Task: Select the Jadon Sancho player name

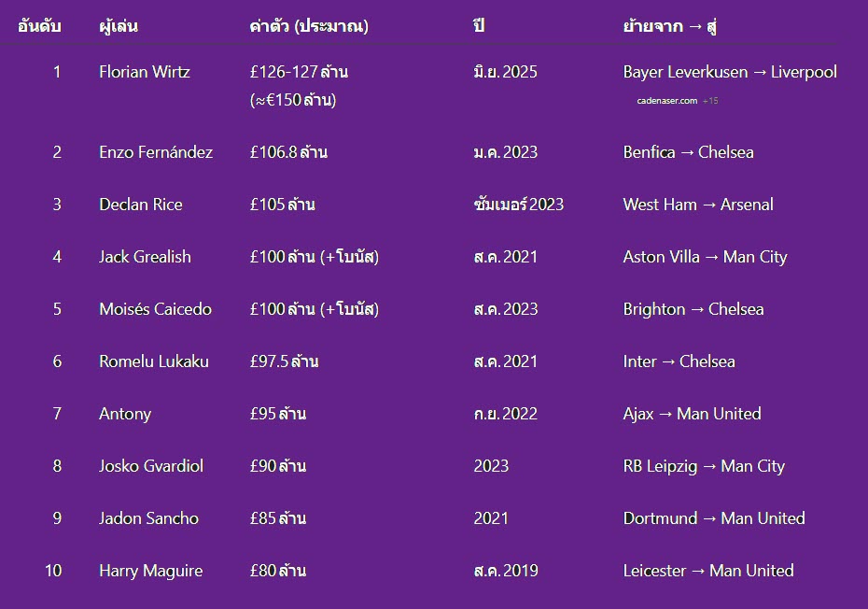Action: (148, 518)
